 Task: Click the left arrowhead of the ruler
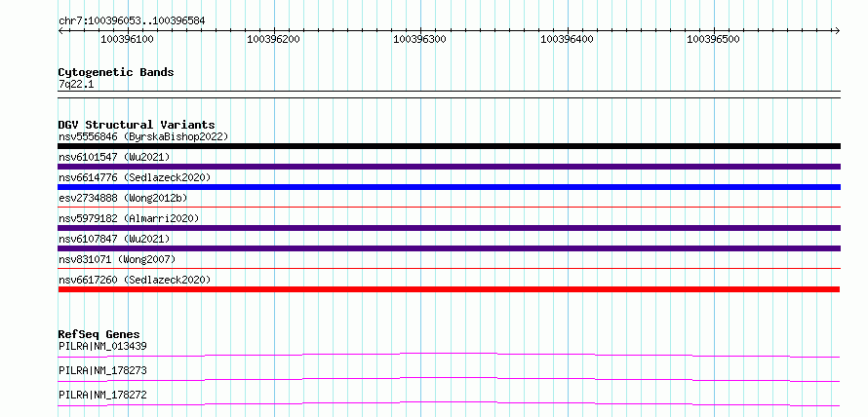(x=60, y=30)
